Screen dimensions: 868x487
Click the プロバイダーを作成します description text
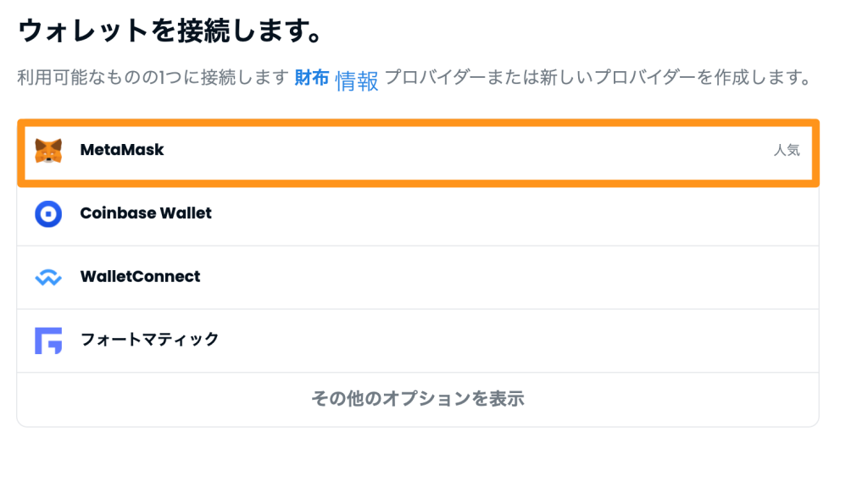tap(598, 77)
